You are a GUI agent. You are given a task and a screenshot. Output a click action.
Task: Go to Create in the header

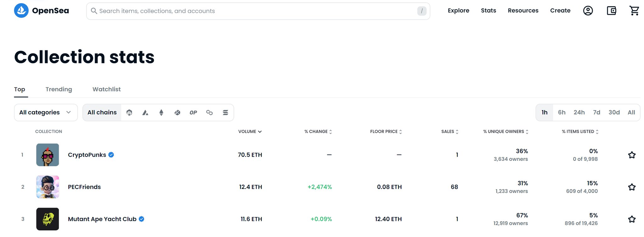560,10
